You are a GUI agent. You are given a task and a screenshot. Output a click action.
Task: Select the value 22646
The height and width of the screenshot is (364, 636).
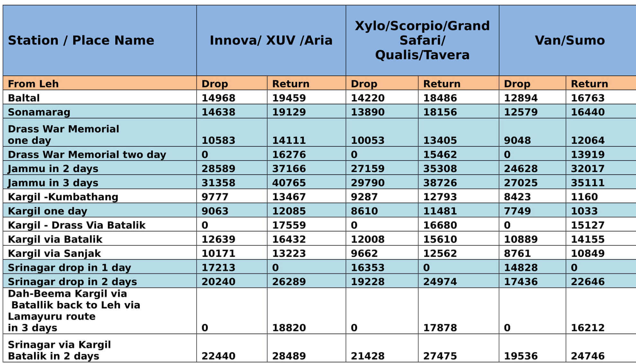tap(588, 282)
